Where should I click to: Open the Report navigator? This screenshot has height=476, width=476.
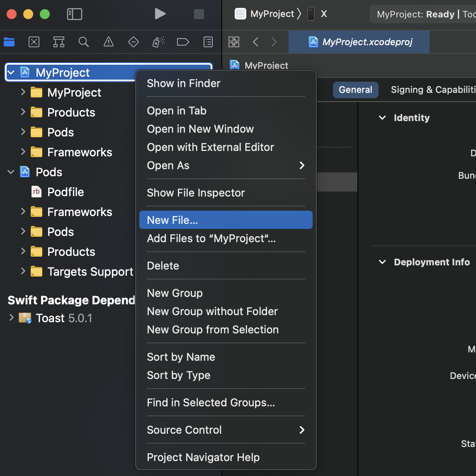point(208,42)
